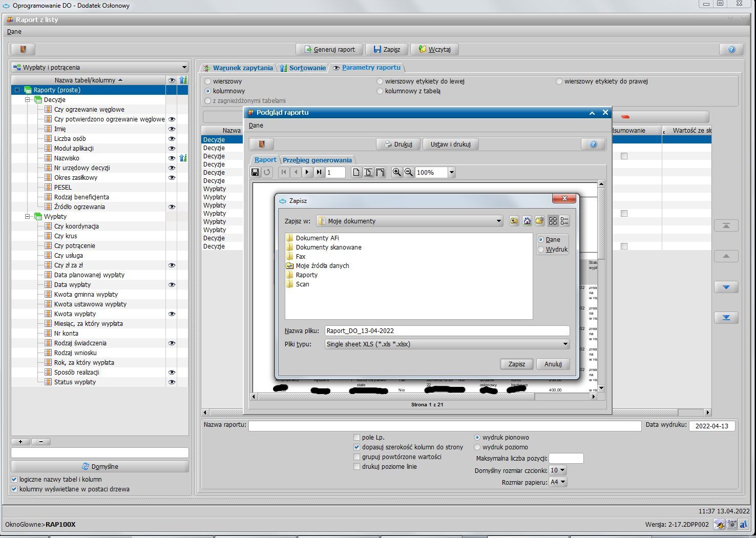Viewport: 756px width, 538px height.
Task: Go to previous page in report preview
Action: 296,172
